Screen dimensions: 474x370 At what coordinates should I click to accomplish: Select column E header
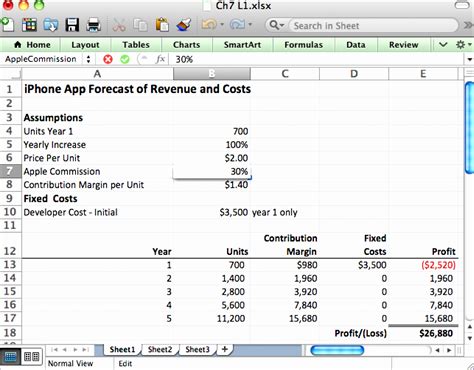pyautogui.click(x=423, y=74)
